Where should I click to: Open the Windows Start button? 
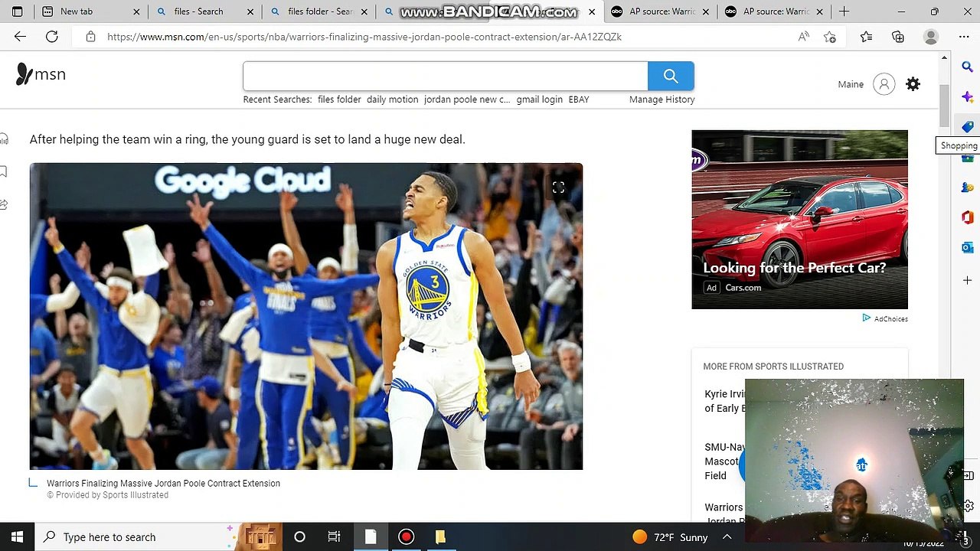pos(17,536)
